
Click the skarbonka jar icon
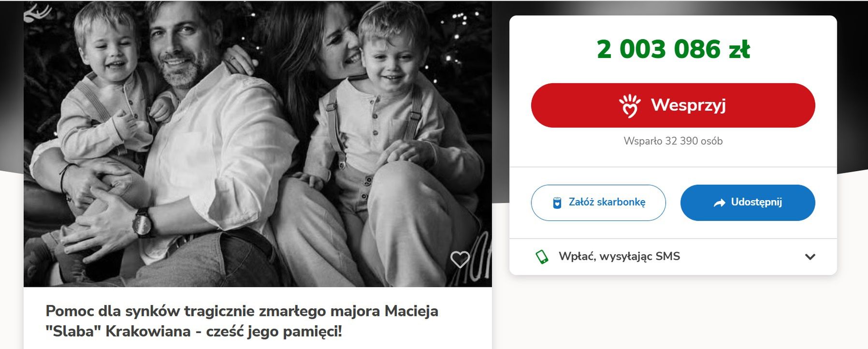point(557,203)
